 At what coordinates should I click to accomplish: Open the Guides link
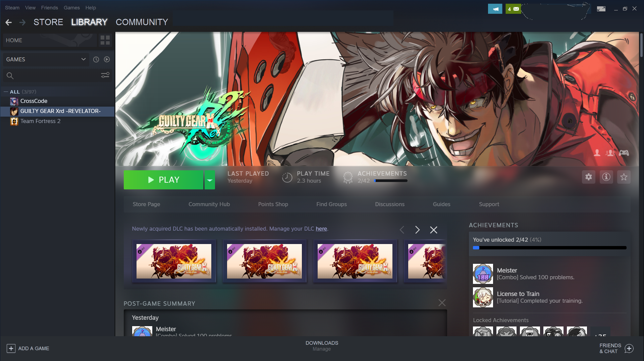441,204
